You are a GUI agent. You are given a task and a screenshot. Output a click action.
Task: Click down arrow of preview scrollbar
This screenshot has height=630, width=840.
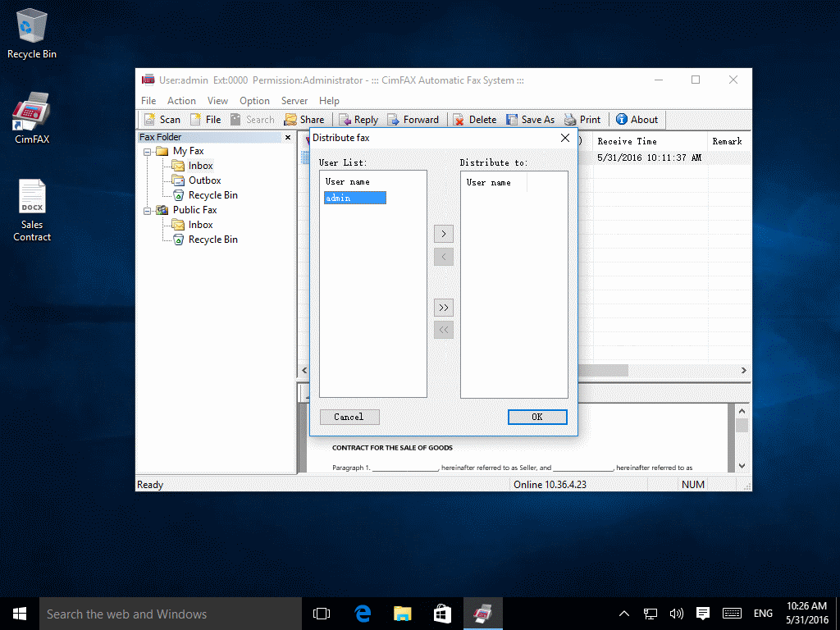pos(742,466)
